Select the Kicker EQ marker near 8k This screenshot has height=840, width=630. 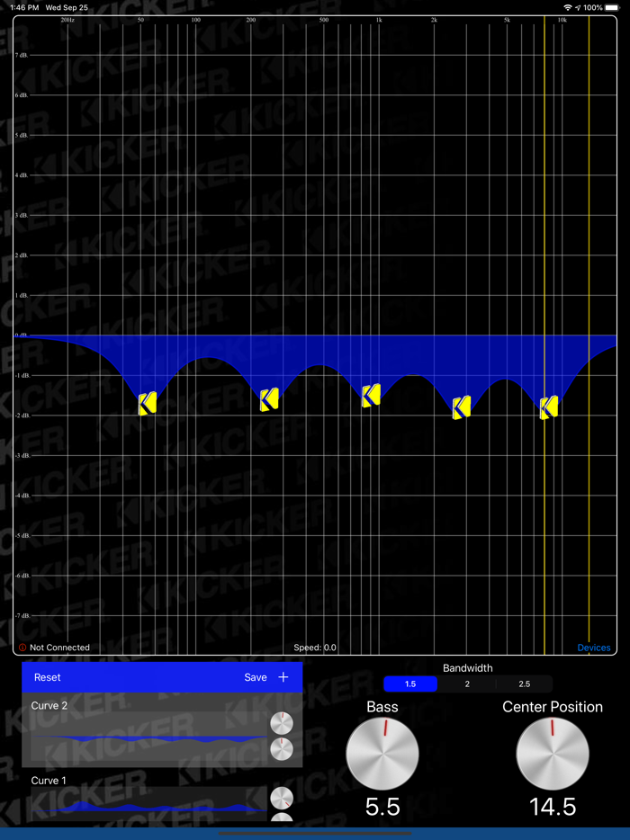pyautogui.click(x=549, y=407)
